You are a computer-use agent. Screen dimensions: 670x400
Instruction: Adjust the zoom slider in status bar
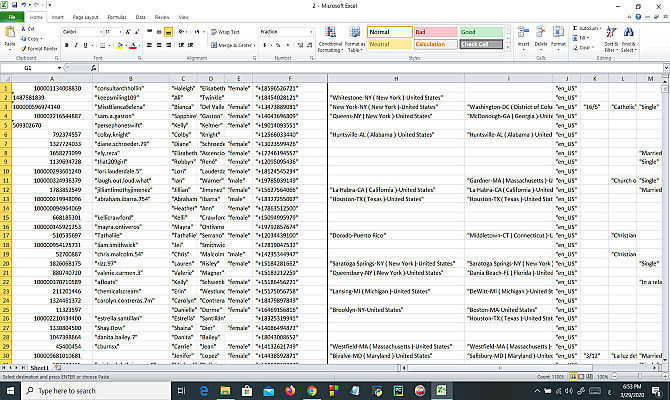point(639,376)
